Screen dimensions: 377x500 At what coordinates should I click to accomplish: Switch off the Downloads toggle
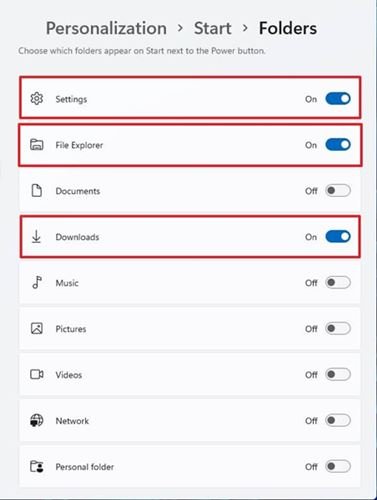[x=338, y=237]
